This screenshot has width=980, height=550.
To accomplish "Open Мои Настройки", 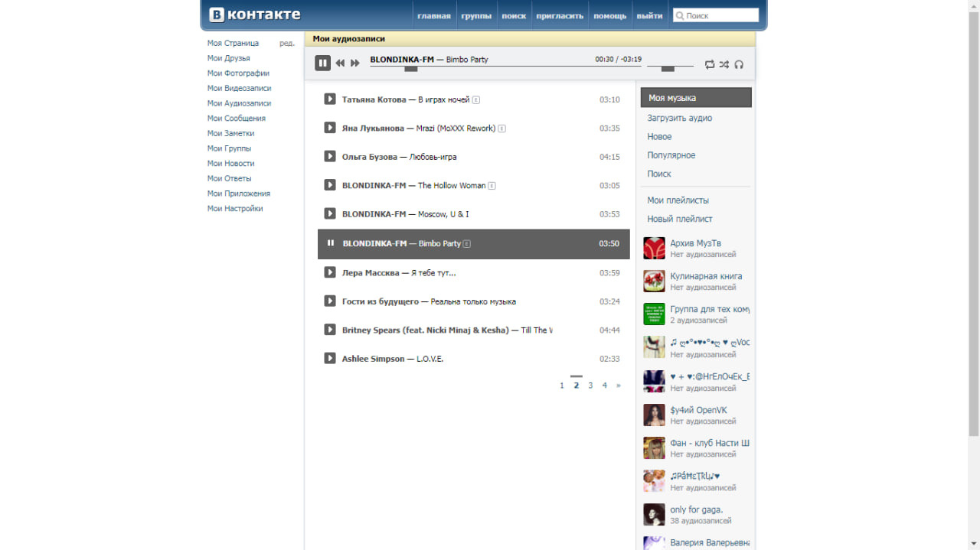I will [x=235, y=208].
